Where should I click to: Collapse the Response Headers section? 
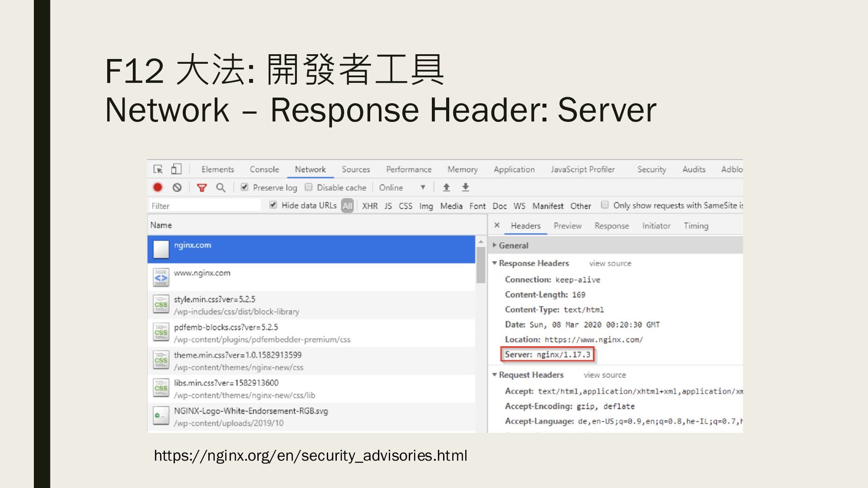(x=495, y=263)
